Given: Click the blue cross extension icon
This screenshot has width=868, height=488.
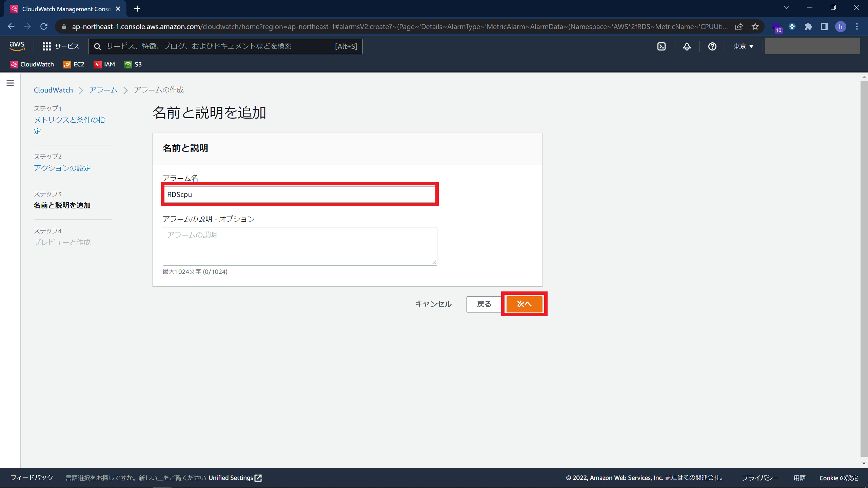Looking at the screenshot, I should (792, 26).
